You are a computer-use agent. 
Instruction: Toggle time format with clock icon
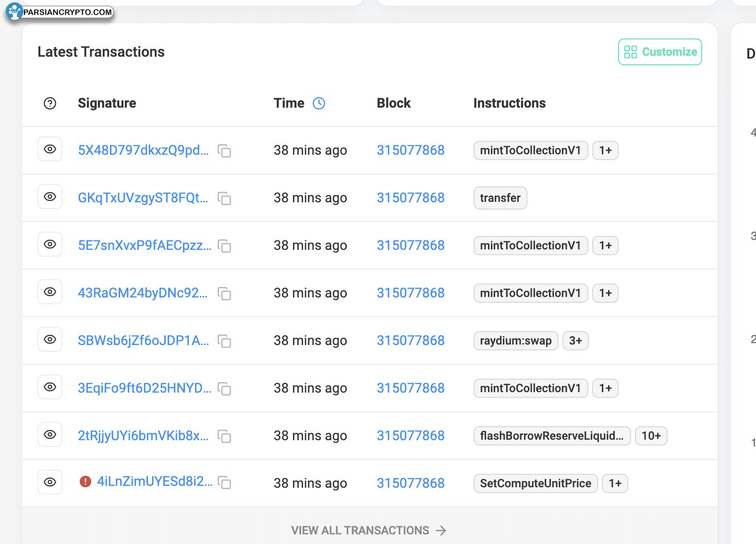pyautogui.click(x=319, y=103)
